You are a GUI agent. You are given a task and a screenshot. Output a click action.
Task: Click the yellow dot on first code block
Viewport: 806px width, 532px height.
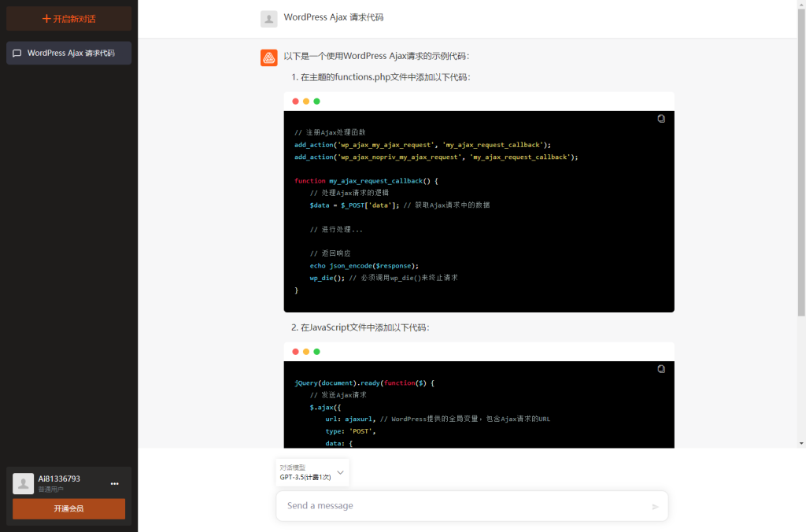pos(306,102)
